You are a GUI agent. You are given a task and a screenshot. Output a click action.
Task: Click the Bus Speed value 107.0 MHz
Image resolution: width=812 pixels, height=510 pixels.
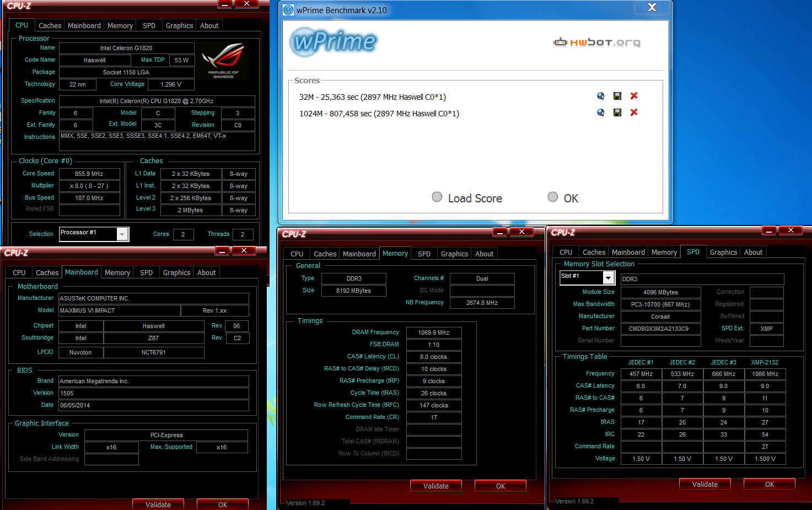pos(89,198)
